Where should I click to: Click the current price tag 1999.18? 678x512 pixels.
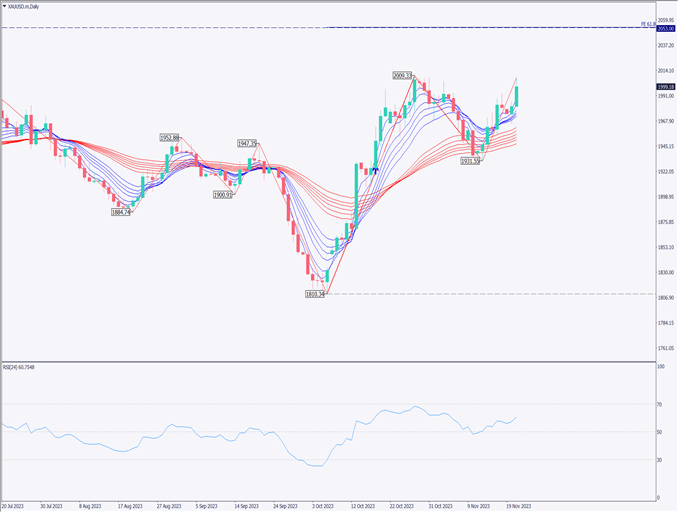coord(665,87)
